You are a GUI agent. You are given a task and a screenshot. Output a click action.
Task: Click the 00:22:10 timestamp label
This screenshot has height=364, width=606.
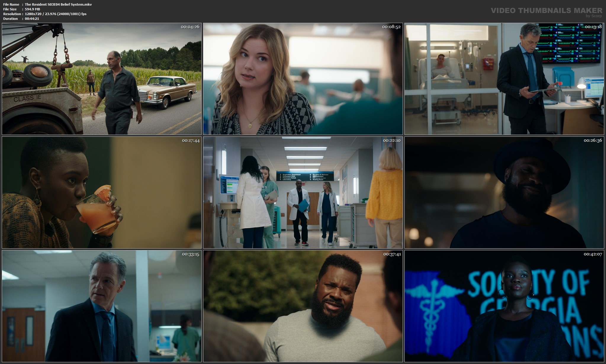[392, 140]
